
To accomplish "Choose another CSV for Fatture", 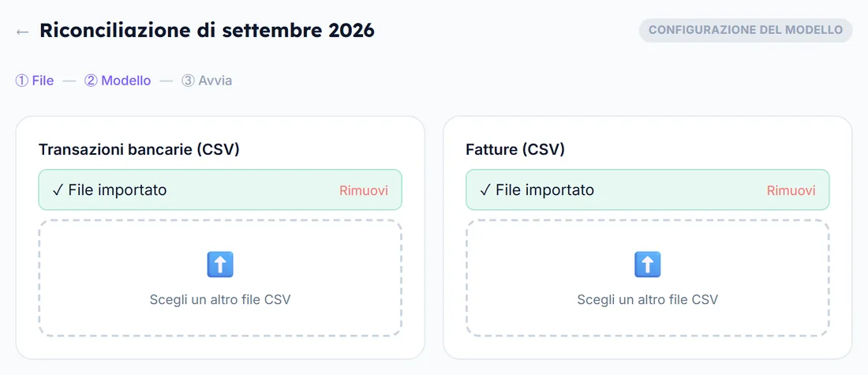I will point(648,278).
